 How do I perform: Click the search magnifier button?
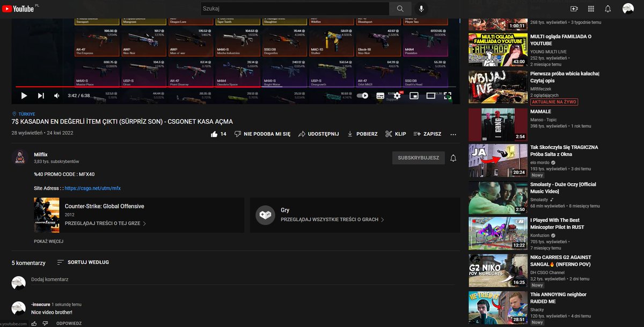400,9
